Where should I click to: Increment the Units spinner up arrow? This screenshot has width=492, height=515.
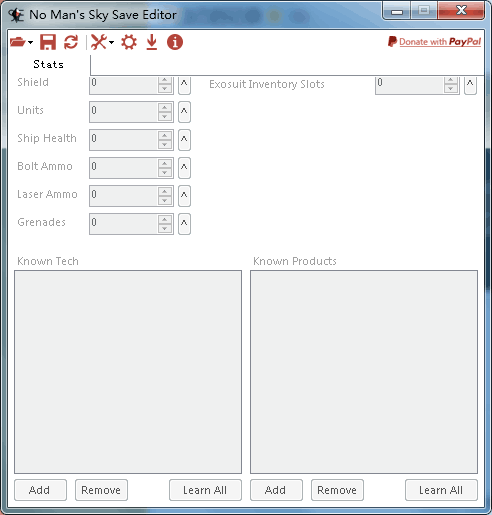click(165, 108)
